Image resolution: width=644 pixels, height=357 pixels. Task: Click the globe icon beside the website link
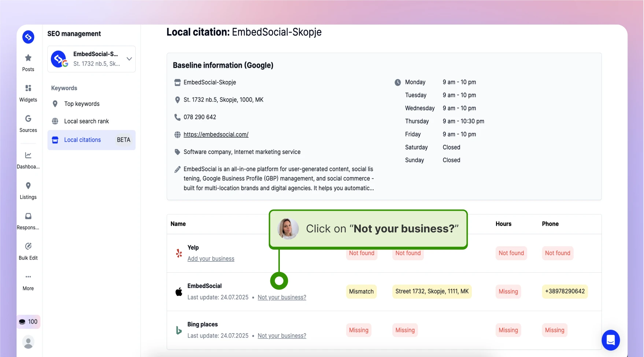(177, 135)
